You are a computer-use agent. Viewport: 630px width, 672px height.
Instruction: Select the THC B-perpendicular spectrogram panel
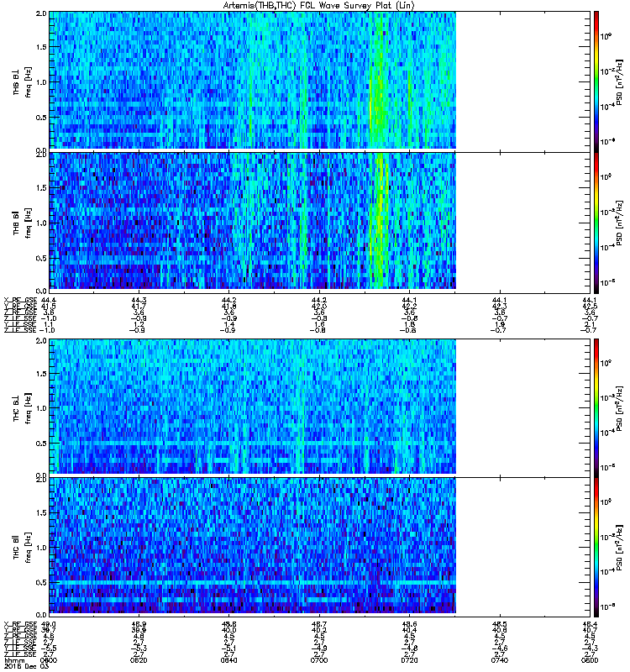tap(320, 407)
